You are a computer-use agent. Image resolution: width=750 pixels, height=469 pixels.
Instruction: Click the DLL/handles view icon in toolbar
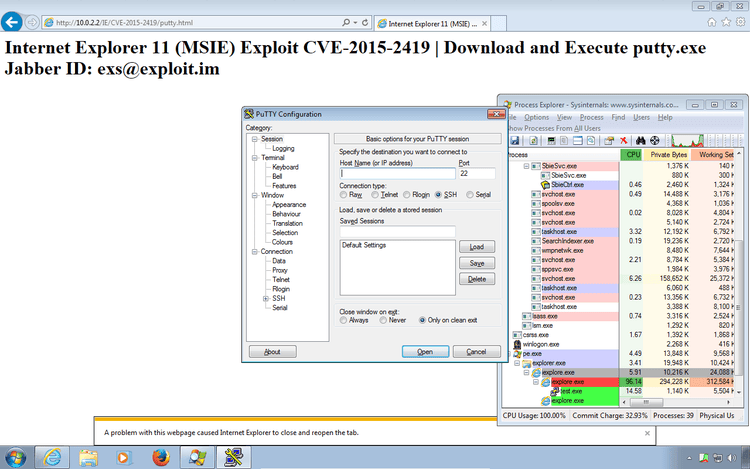click(x=591, y=141)
